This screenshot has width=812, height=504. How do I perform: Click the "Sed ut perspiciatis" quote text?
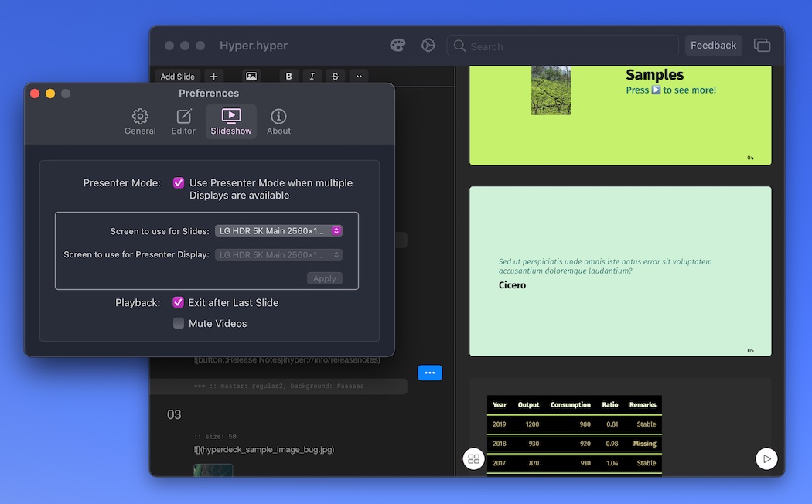(605, 266)
